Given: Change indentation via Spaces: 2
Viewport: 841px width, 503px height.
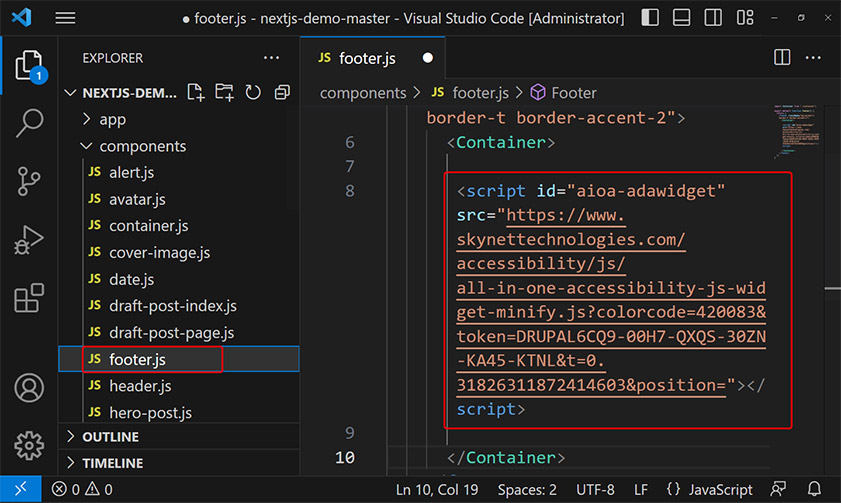Looking at the screenshot, I should [527, 490].
